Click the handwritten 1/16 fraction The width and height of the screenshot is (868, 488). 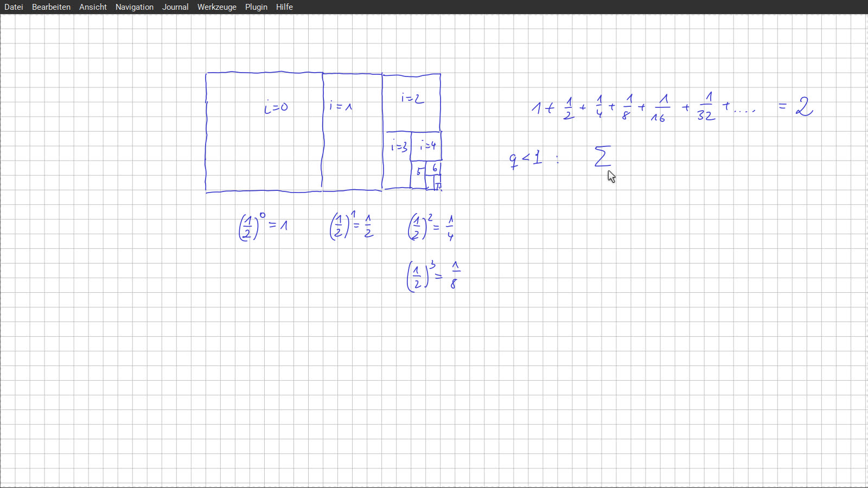(660, 108)
